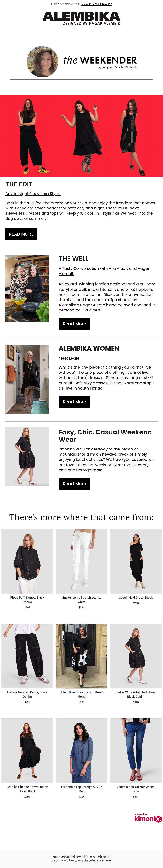163x868 pixels.
Task: Open the Pippa Puff Blouse product image
Action: pos(27,561)
